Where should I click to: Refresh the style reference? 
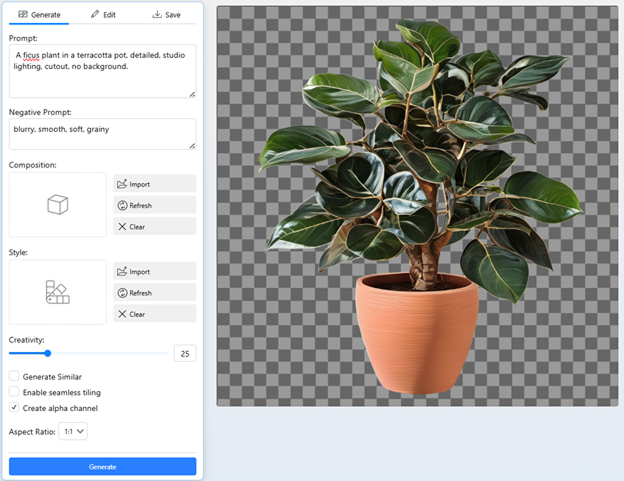[x=154, y=293]
